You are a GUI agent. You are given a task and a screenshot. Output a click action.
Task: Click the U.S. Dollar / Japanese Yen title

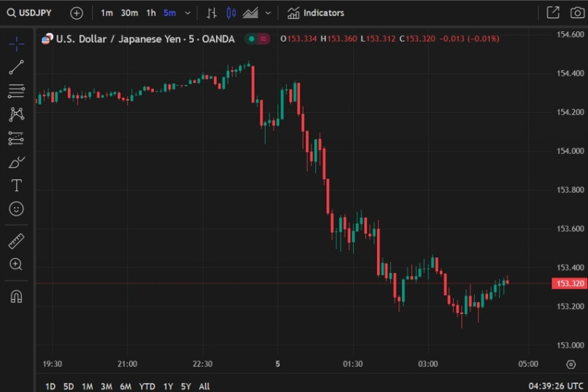145,39
